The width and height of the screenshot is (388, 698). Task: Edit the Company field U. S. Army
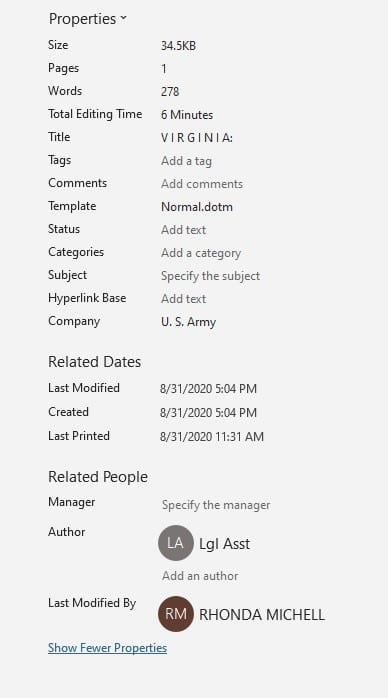coord(189,322)
